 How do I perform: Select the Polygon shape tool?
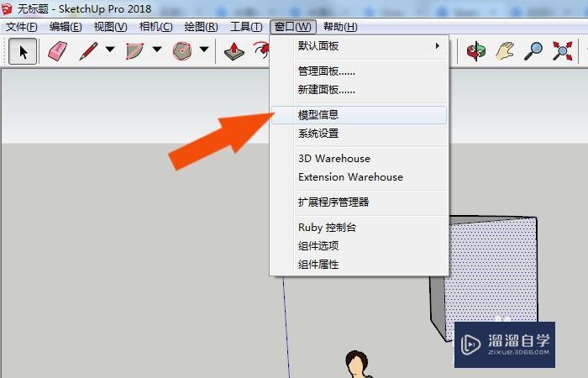click(x=182, y=51)
